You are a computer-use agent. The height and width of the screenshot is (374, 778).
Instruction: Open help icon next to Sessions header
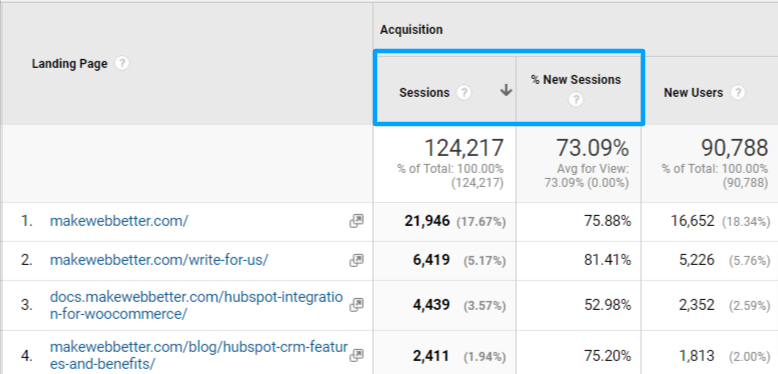coord(464,92)
